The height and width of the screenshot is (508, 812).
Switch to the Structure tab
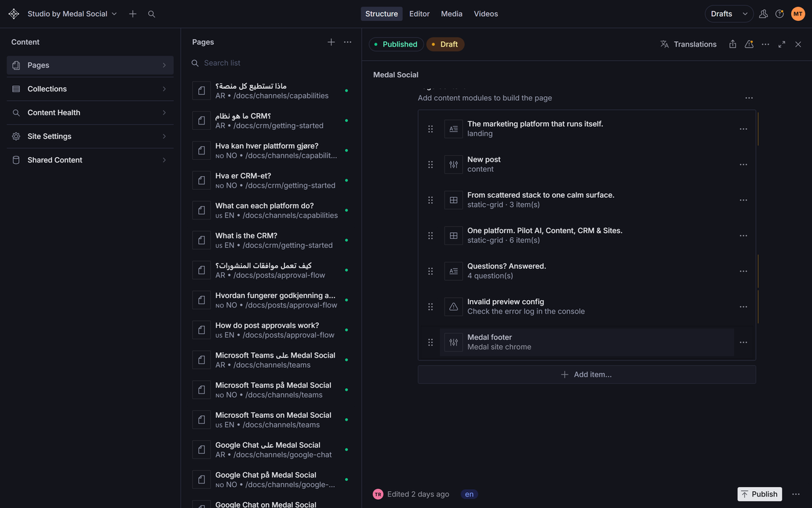pos(382,14)
